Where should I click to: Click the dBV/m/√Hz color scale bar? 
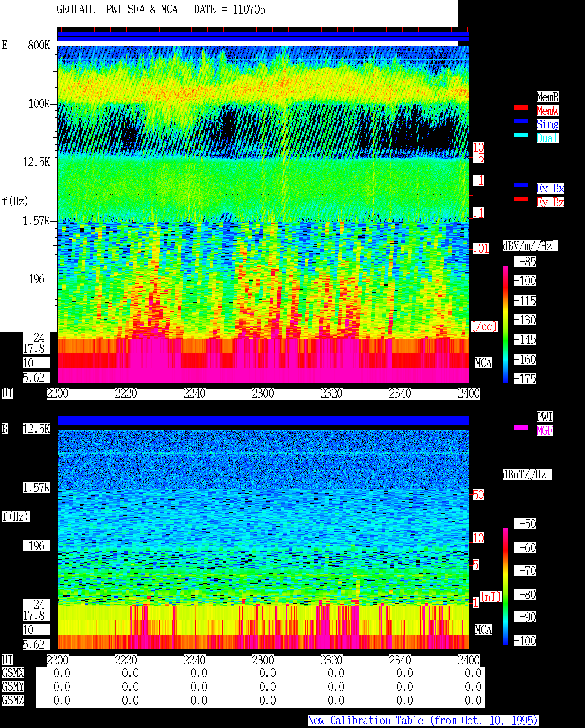tap(505, 324)
